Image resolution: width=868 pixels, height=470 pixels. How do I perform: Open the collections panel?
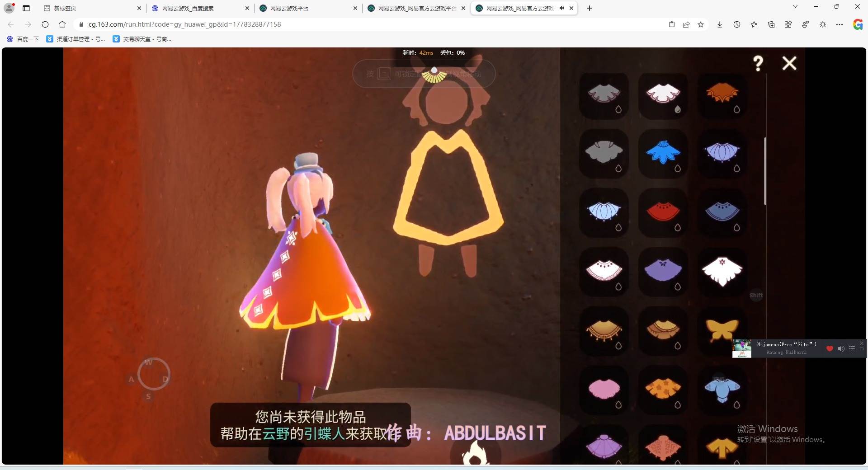[771, 24]
